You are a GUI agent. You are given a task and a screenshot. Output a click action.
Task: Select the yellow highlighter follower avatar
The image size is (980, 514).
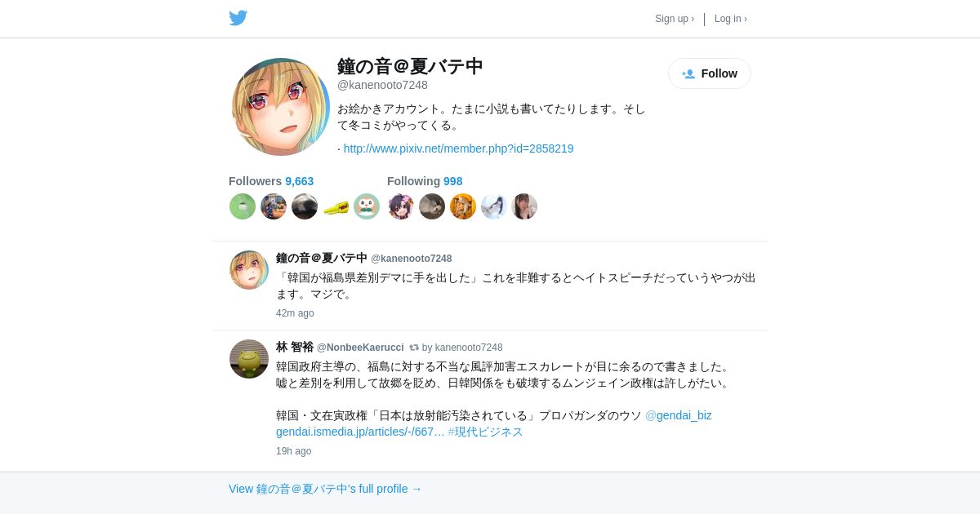[x=336, y=206]
